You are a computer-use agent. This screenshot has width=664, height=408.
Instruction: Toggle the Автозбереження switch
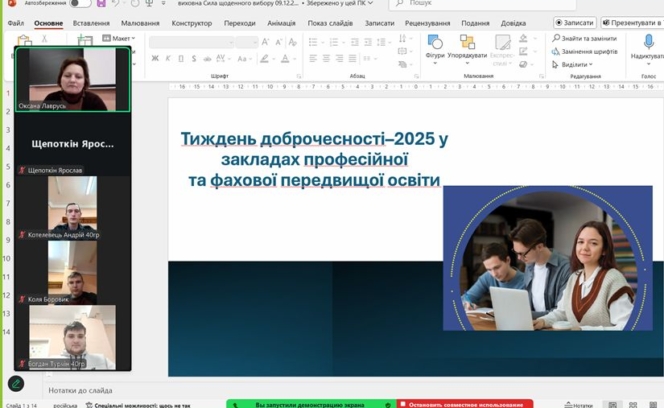[x=80, y=4]
